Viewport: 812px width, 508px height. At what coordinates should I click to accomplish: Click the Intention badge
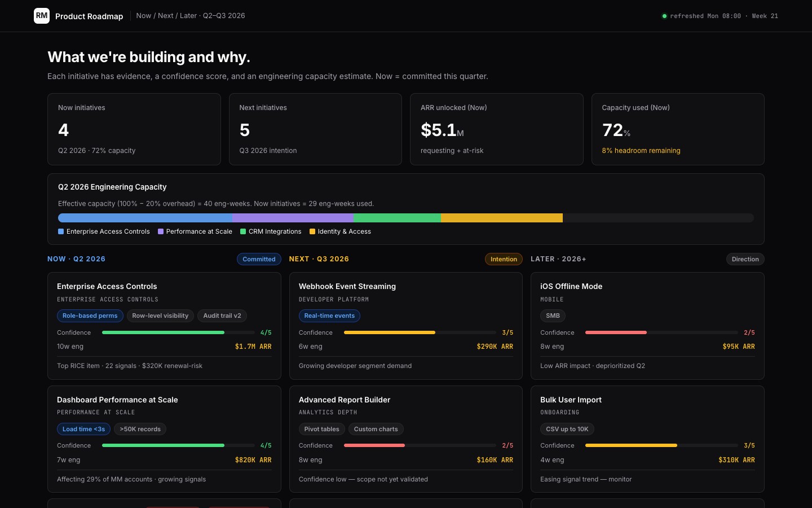click(504, 259)
